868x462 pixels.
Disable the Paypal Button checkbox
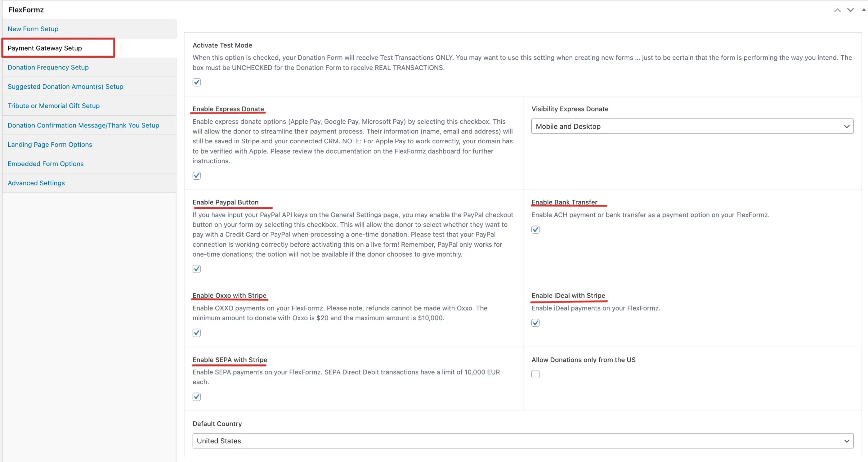[197, 269]
